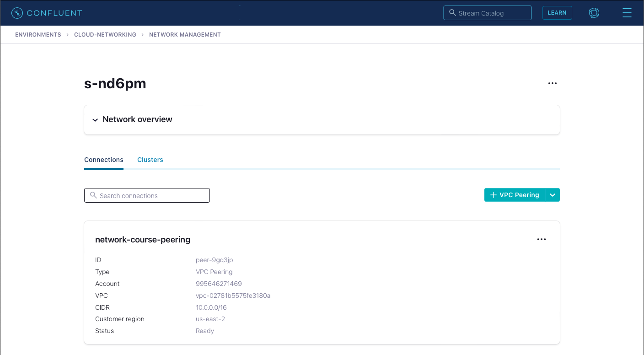Click the CIDR field label
This screenshot has width=644, height=355.
click(x=102, y=307)
